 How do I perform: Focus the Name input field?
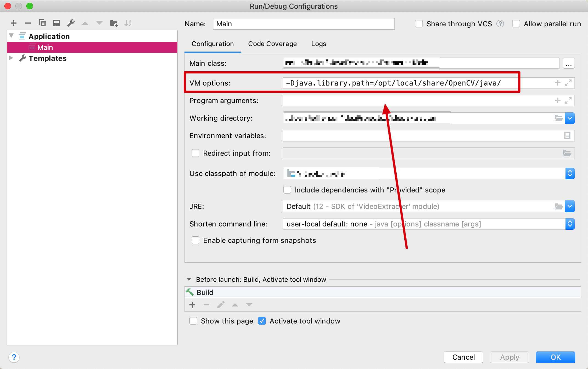coord(304,24)
